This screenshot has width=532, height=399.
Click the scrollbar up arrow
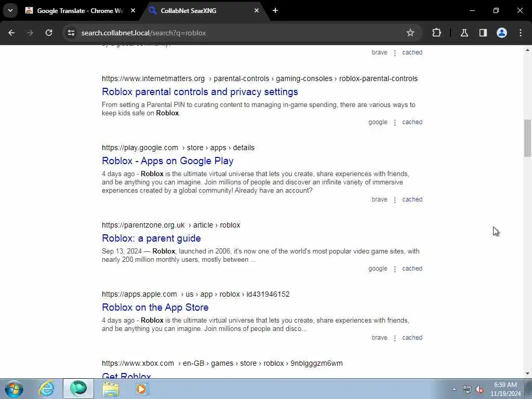(x=527, y=50)
